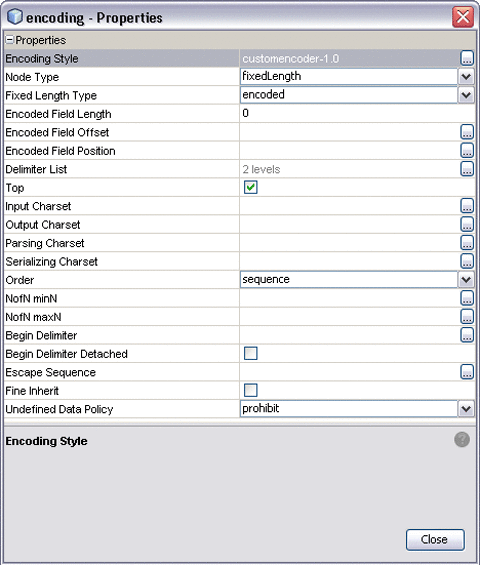Select the Escape Sequence label
480x565 pixels.
click(x=50, y=372)
